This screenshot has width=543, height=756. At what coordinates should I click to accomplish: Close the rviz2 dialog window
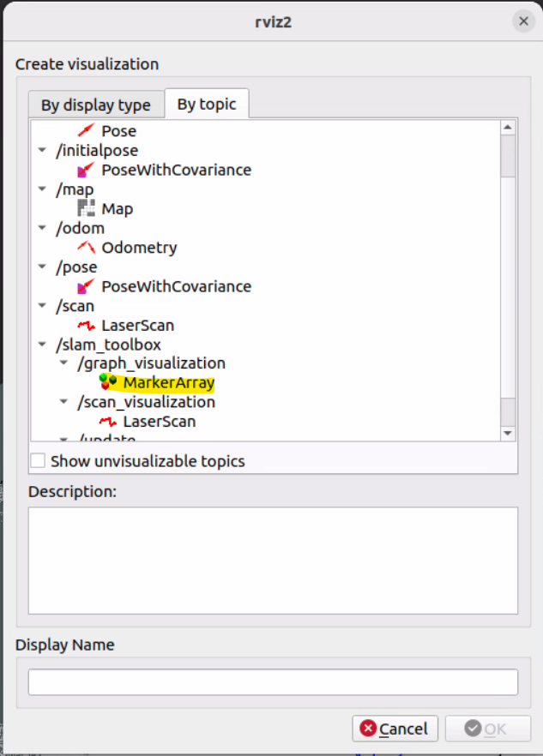click(x=522, y=21)
